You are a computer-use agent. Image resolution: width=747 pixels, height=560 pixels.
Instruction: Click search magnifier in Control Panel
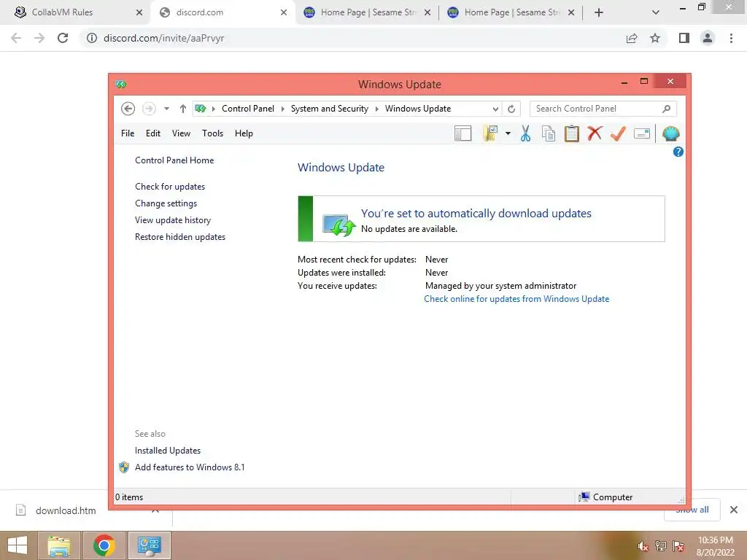(x=667, y=109)
